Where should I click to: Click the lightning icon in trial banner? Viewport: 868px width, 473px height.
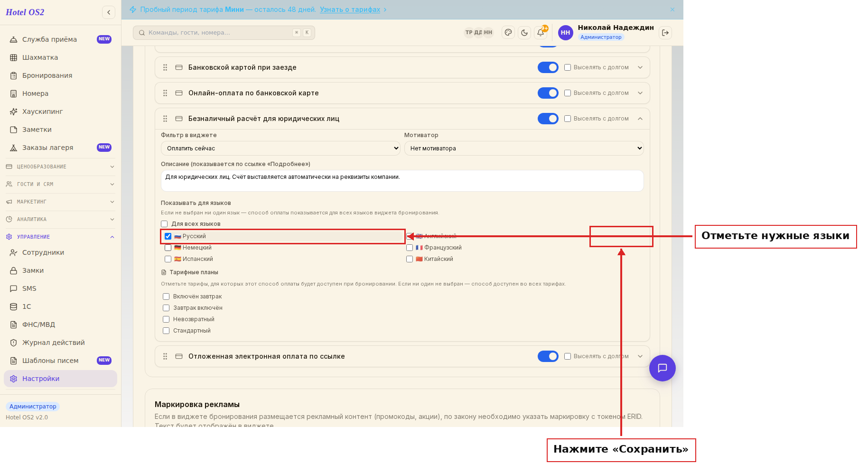point(133,9)
